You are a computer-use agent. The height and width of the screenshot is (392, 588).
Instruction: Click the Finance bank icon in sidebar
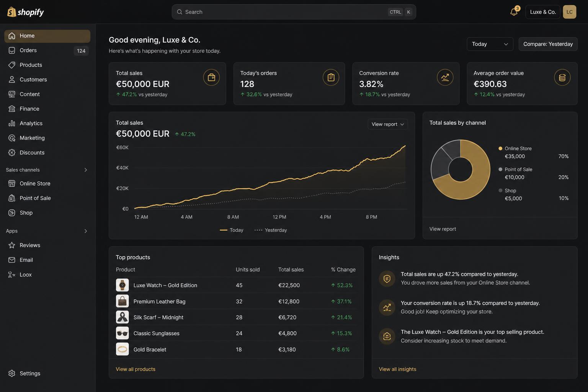pos(12,109)
